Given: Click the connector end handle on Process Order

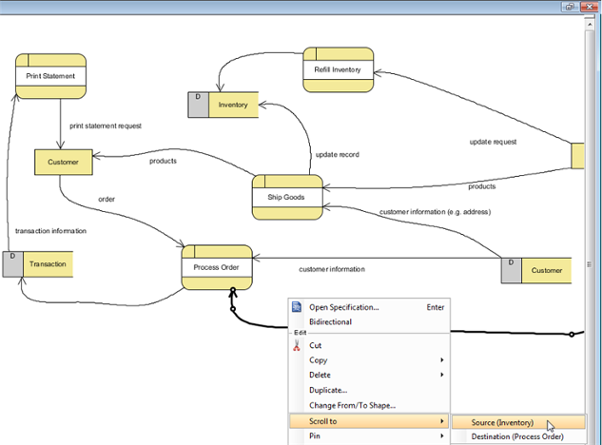Looking at the screenshot, I should pyautogui.click(x=233, y=289).
